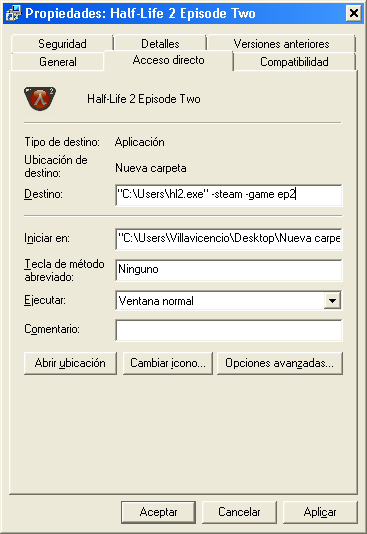Open the Compatibilidad tab

point(294,62)
